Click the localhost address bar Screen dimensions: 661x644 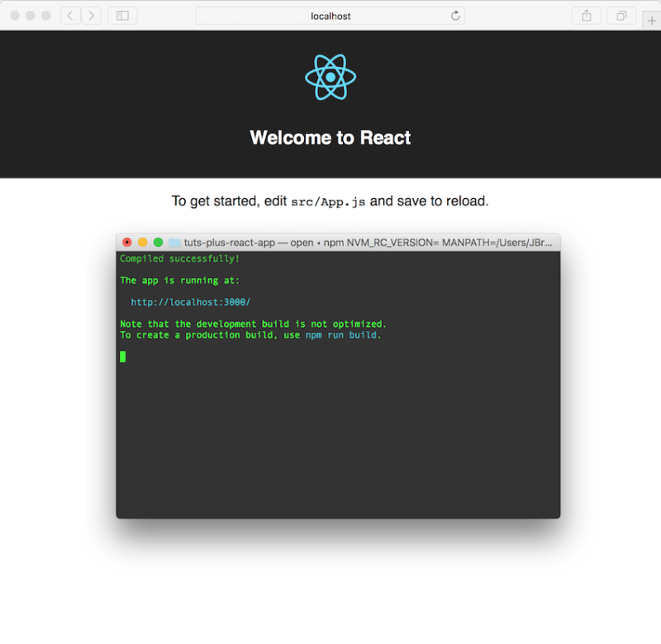click(330, 16)
